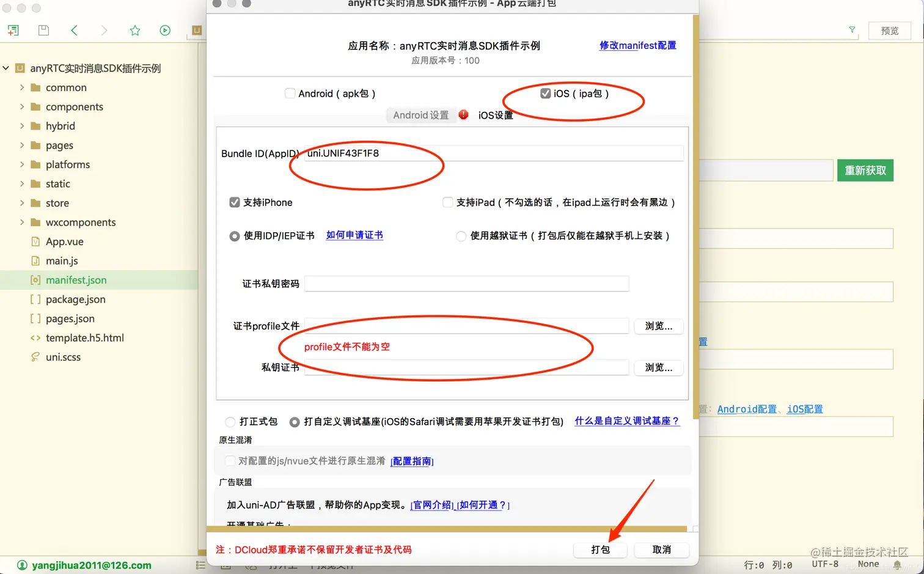This screenshot has width=924, height=574.
Task: Click the red warning icon beside Android设置
Action: 464,114
